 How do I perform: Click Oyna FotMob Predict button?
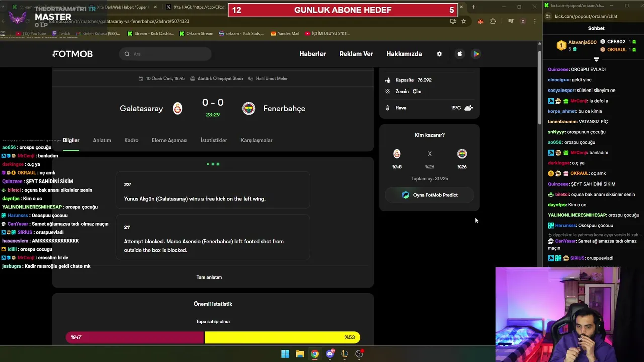click(430, 195)
